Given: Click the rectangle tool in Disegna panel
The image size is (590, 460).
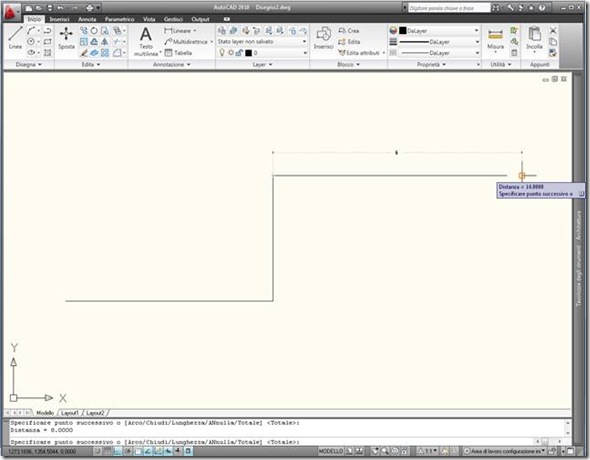Looking at the screenshot, I should [x=47, y=42].
